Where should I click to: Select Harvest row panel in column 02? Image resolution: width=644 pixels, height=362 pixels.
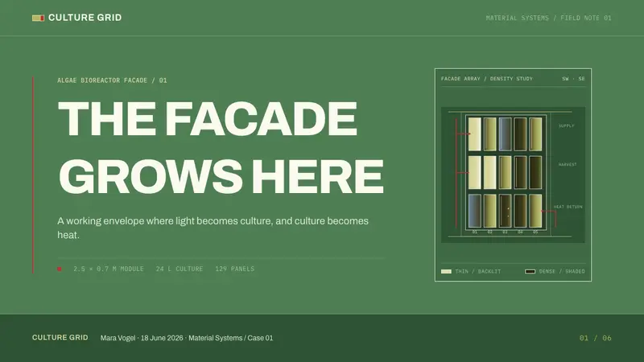490,172
